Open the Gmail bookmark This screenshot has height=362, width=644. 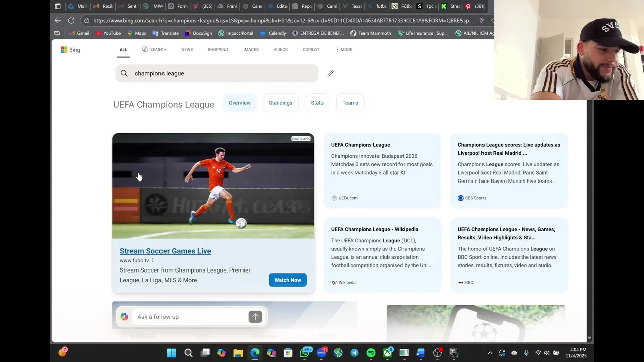(x=79, y=33)
